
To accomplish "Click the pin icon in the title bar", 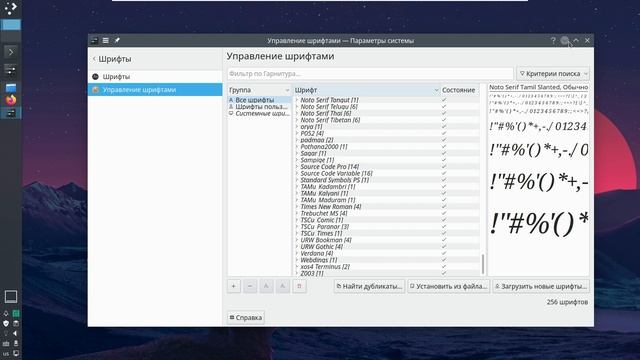I will coord(117,40).
